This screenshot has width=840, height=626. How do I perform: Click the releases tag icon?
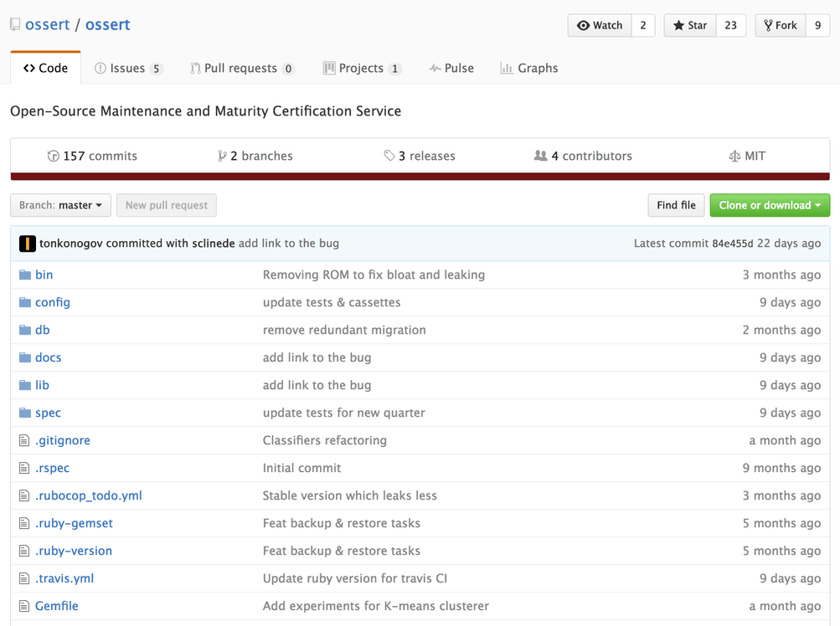[388, 155]
